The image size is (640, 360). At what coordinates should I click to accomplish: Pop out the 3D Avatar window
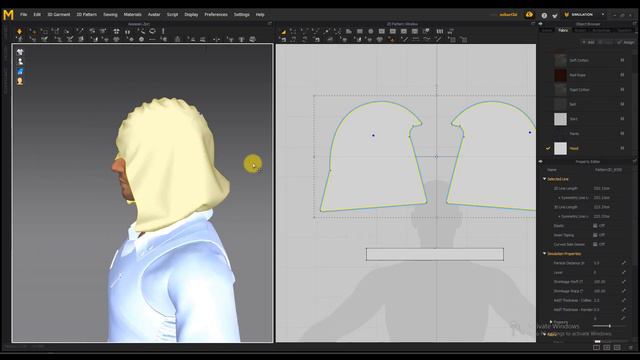pyautogui.click(x=269, y=24)
